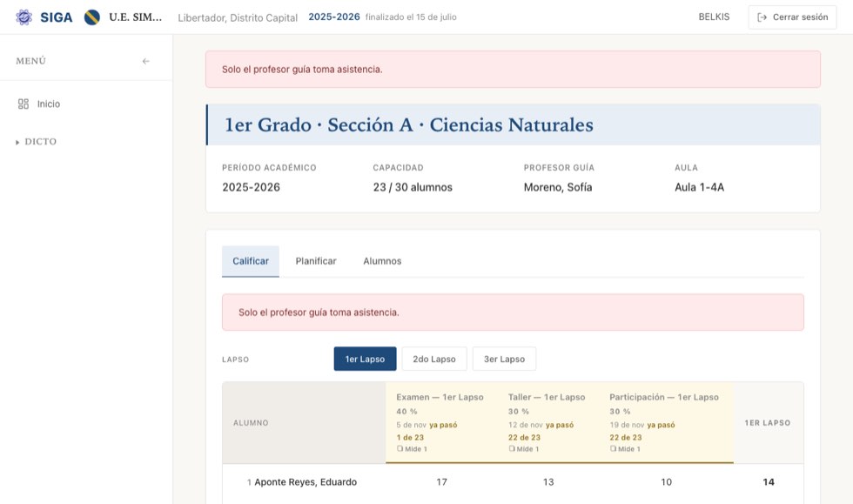Click Eduardo's 1er Lapso average 14
The width and height of the screenshot is (853, 504).
tap(769, 482)
